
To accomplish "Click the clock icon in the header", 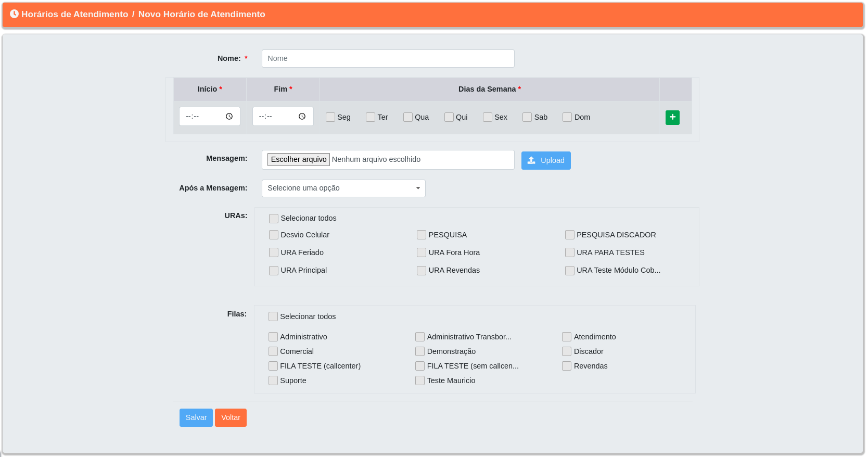I will tap(14, 14).
